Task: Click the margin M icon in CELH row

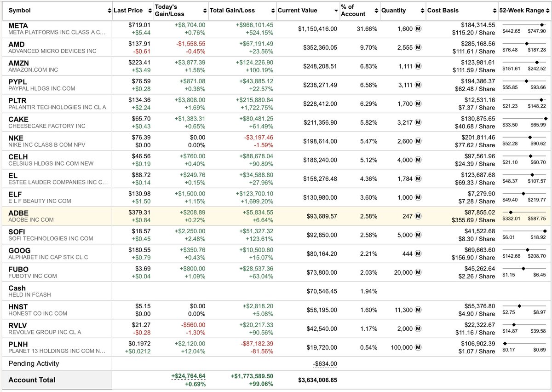Action: click(x=418, y=160)
